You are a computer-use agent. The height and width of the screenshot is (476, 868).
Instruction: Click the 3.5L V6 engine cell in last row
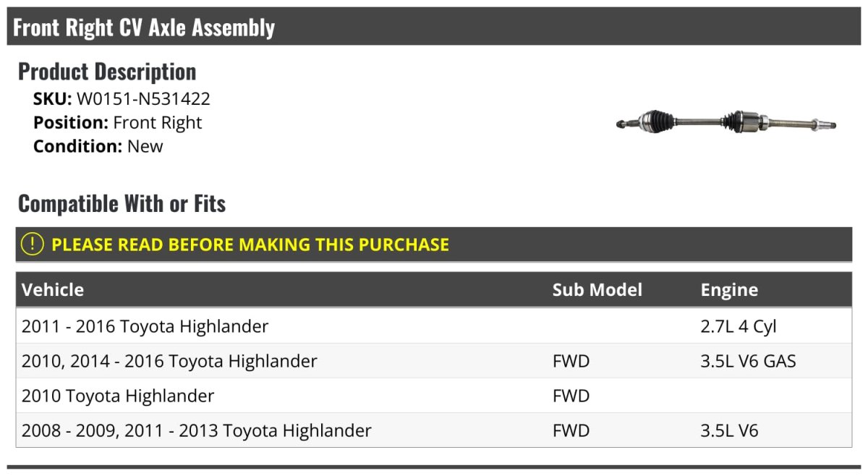(x=729, y=431)
